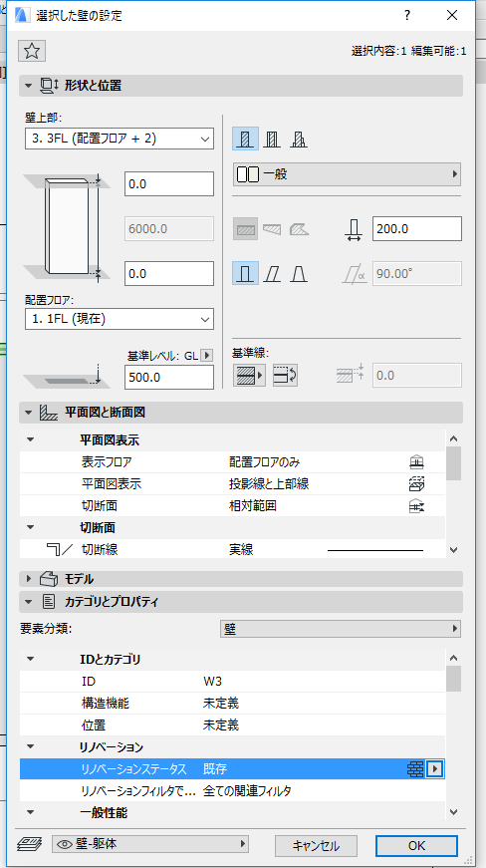Select the basic wall structure icon

(x=245, y=139)
